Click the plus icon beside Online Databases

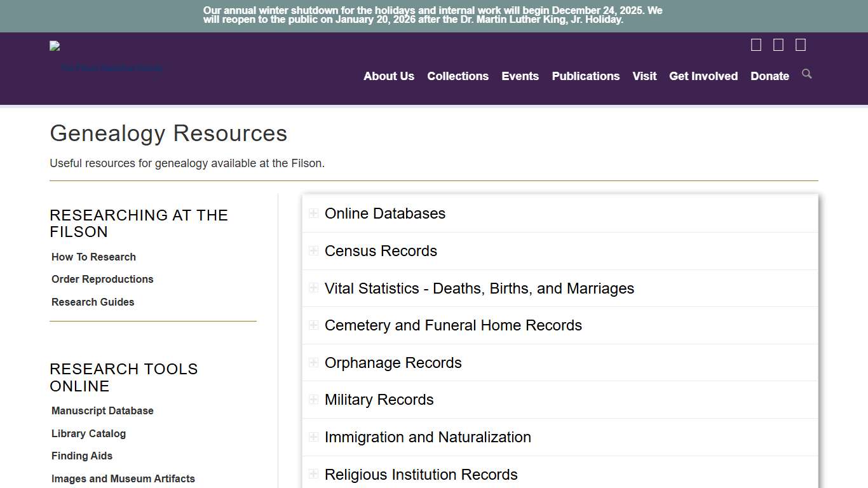313,213
